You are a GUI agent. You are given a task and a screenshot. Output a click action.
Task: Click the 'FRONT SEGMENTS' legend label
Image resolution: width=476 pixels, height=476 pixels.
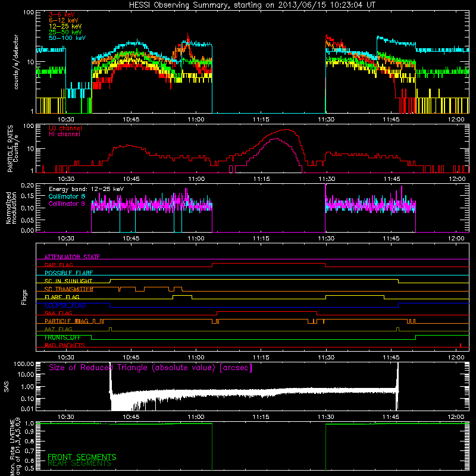click(x=82, y=457)
